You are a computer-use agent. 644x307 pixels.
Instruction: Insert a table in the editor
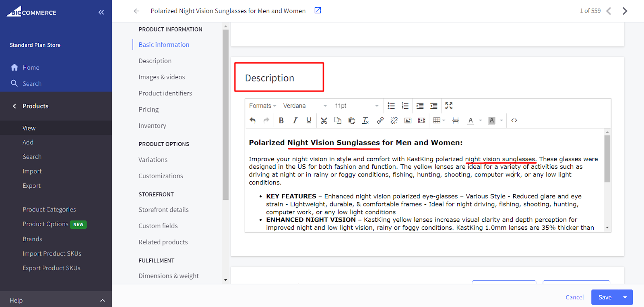(436, 120)
